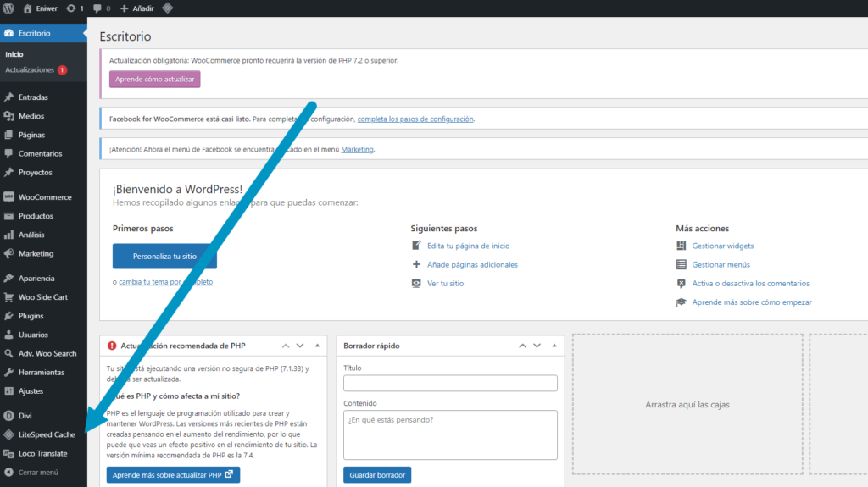This screenshot has width=868, height=487.
Task: Click Plugins plug icon
Action: 8,315
